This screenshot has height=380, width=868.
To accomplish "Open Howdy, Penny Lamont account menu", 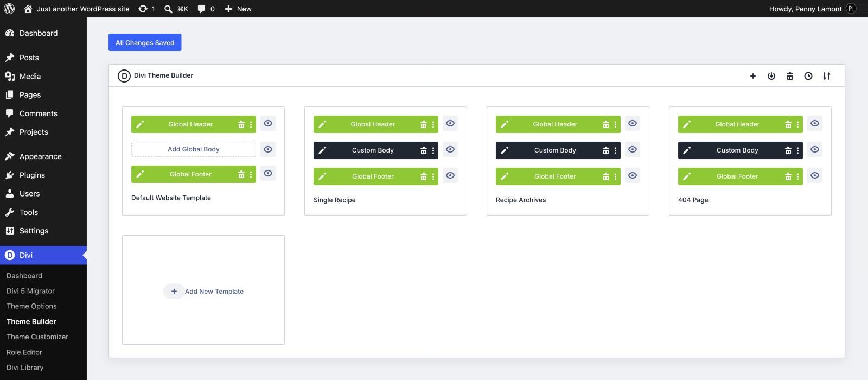I will click(813, 9).
